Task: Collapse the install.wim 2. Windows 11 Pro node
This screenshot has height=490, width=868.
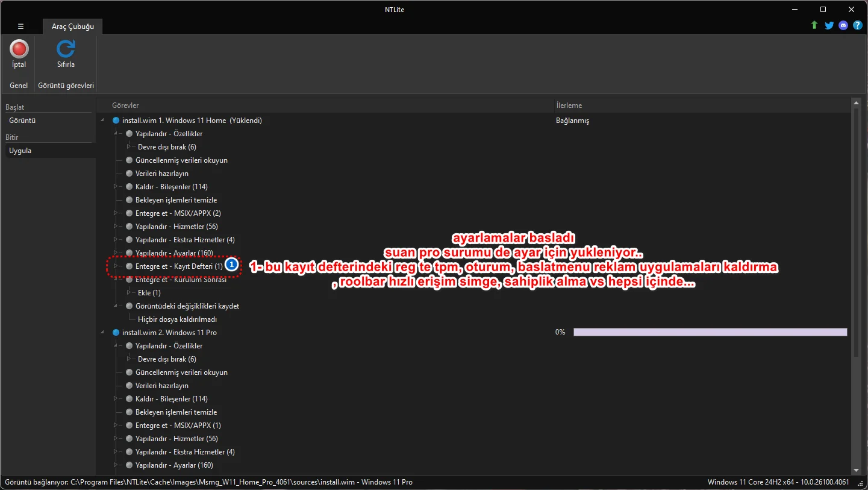Action: pos(102,333)
